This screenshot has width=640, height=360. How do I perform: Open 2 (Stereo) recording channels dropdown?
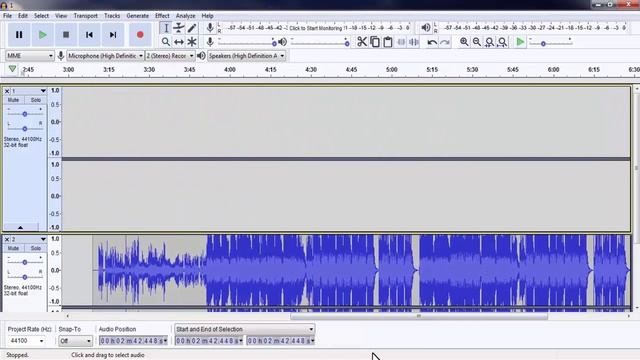click(x=170, y=56)
